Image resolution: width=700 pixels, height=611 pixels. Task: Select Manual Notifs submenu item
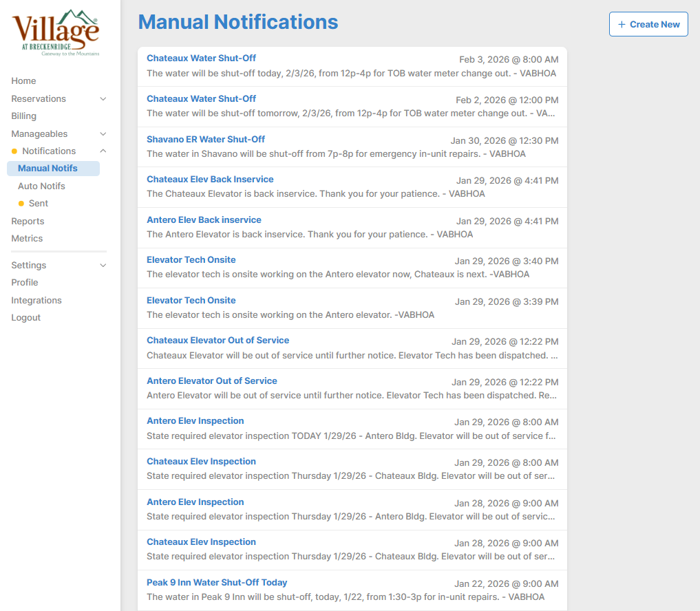(x=47, y=169)
